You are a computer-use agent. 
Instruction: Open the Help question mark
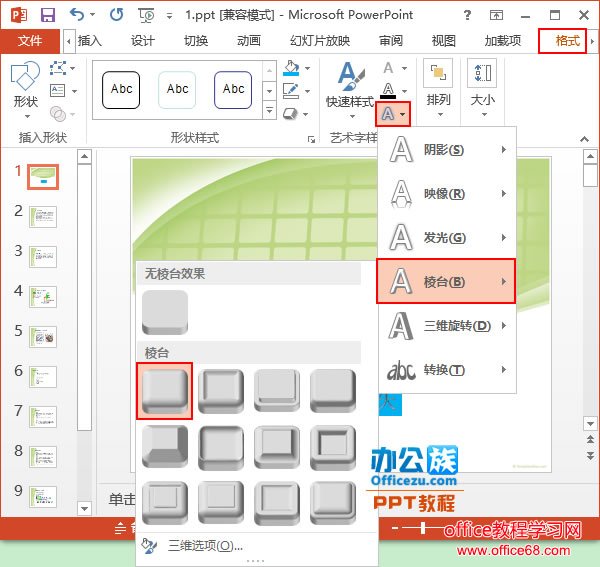click(x=467, y=15)
